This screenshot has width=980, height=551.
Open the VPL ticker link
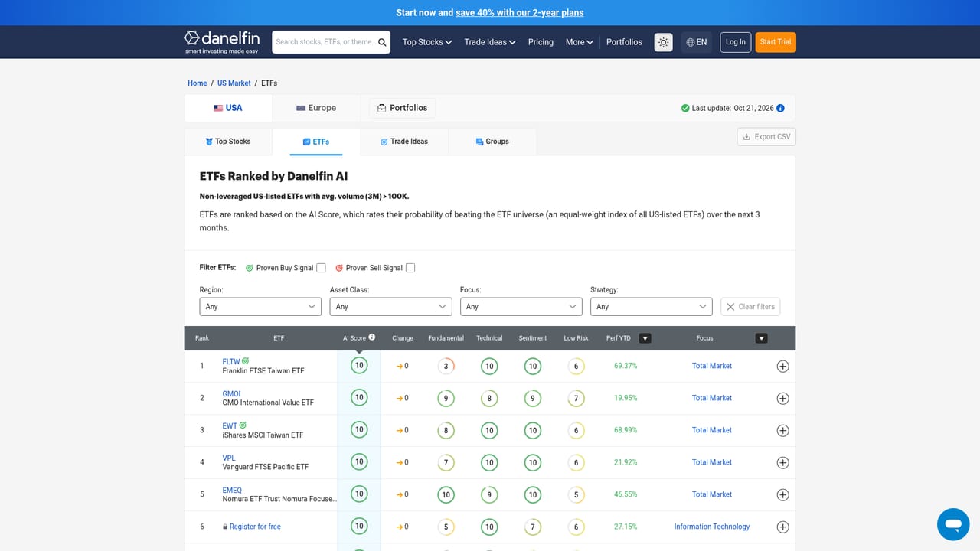[x=229, y=458]
